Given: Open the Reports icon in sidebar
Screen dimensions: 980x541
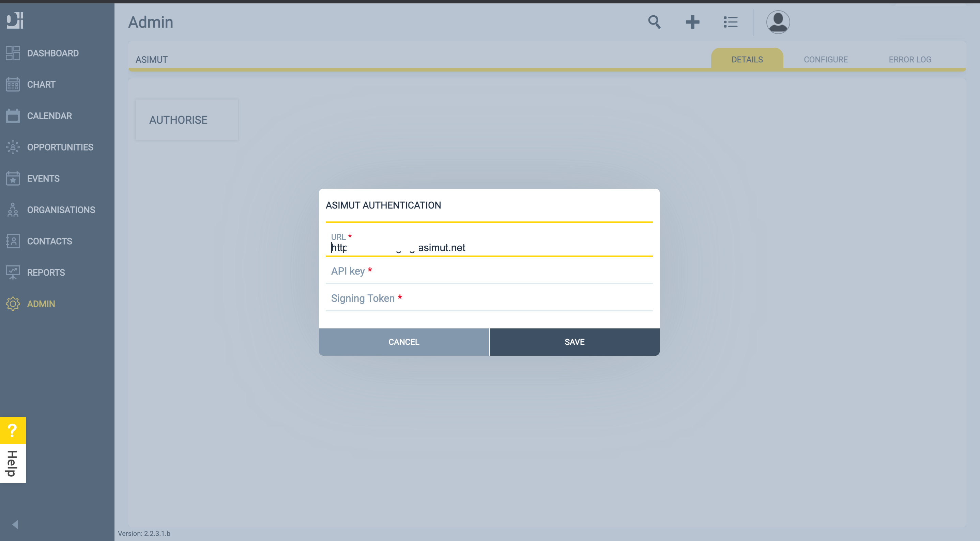Looking at the screenshot, I should pos(13,273).
